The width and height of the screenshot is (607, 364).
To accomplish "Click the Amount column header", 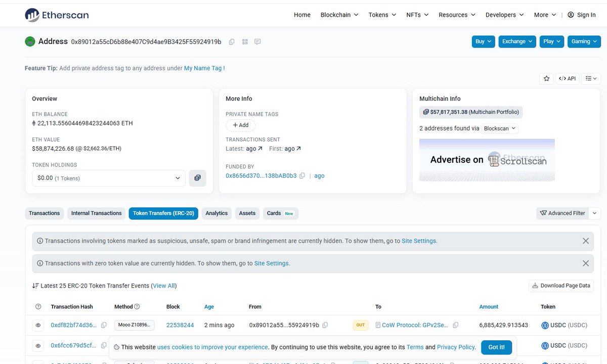I will [x=489, y=307].
